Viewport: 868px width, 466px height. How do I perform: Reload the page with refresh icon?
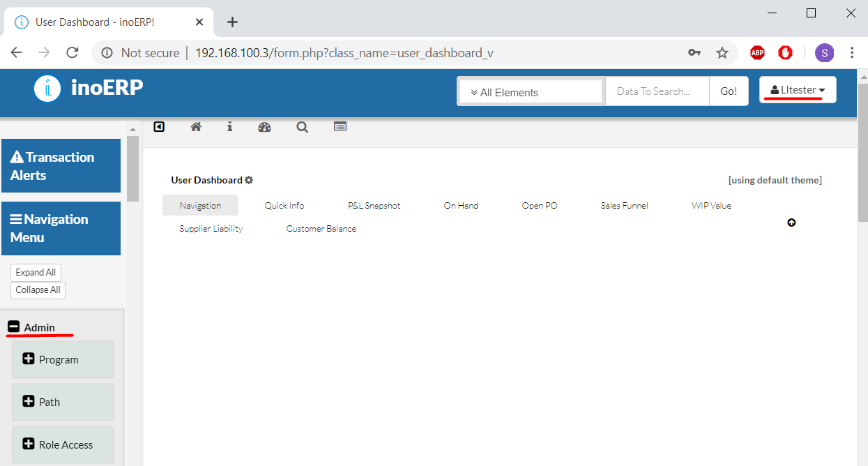(72, 53)
